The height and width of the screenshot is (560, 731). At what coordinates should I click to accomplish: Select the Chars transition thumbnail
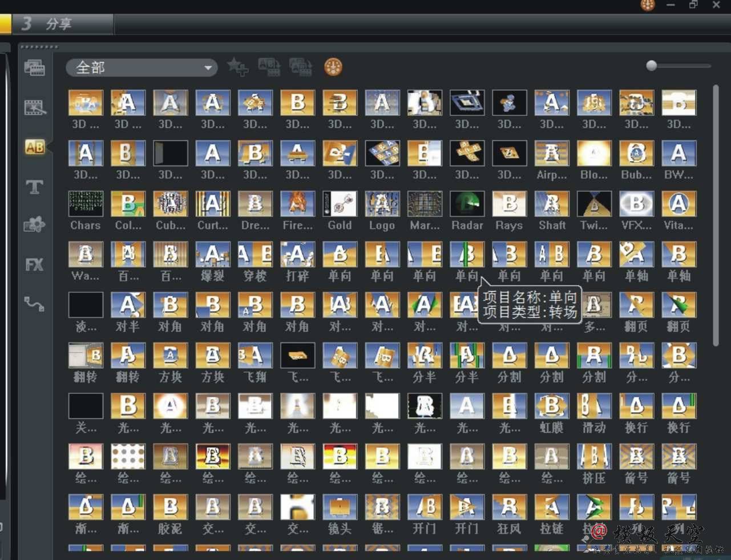pos(86,204)
